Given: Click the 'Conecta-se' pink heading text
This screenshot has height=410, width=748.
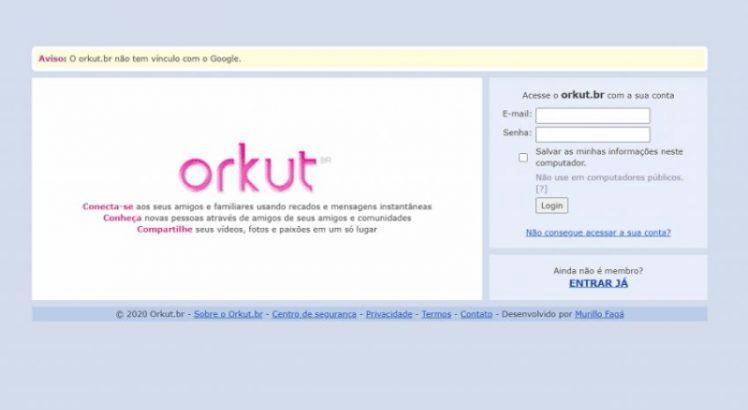Looking at the screenshot, I should coord(107,207).
